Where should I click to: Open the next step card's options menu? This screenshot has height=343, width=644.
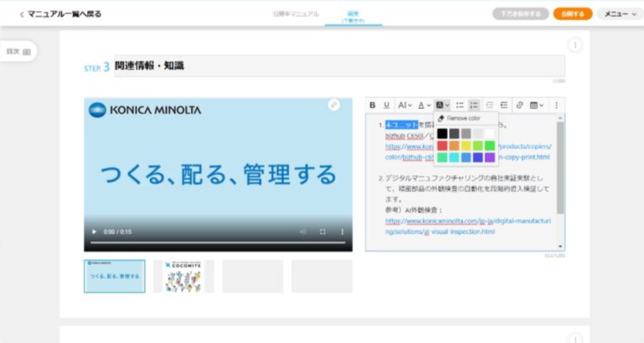(575, 338)
